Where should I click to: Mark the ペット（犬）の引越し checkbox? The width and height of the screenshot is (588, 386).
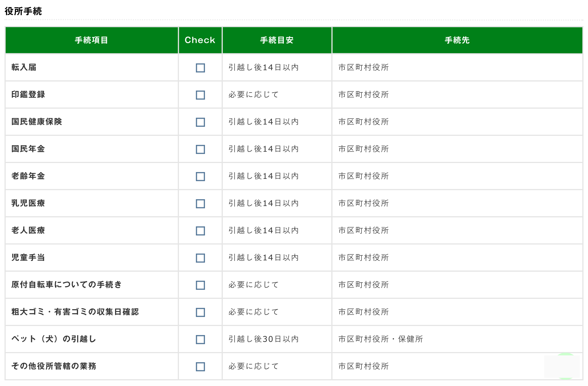click(200, 340)
